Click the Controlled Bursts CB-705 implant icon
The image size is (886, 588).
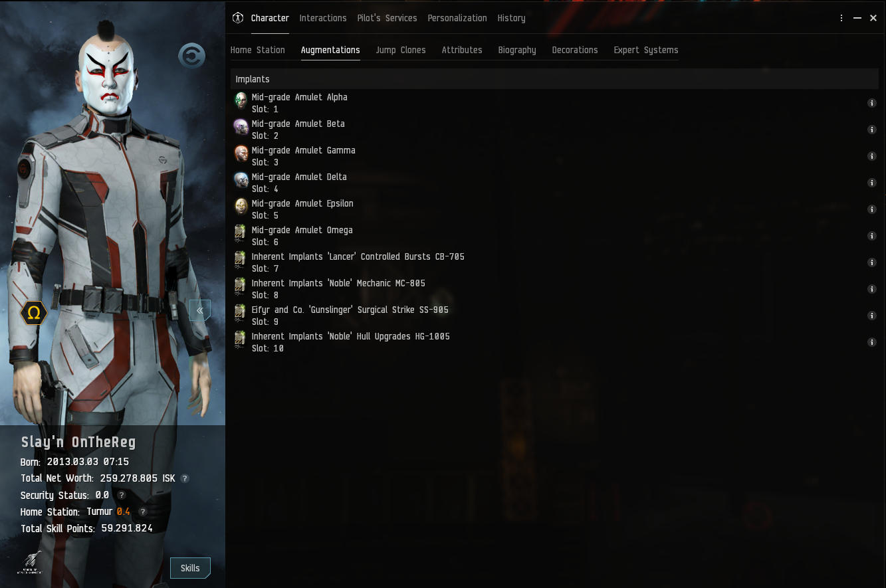(241, 260)
